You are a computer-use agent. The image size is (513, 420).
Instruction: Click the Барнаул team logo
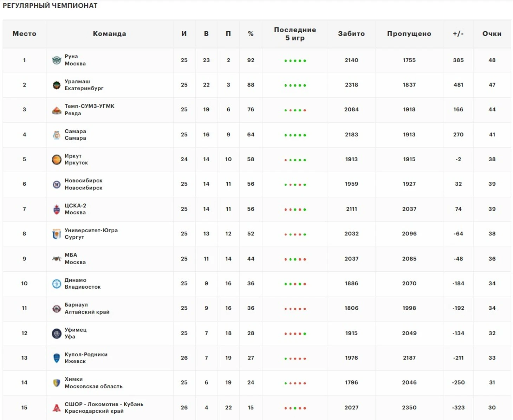pyautogui.click(x=57, y=309)
